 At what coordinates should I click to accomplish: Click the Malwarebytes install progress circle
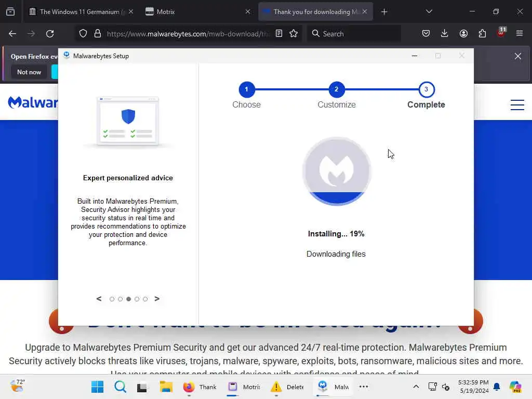click(x=337, y=171)
